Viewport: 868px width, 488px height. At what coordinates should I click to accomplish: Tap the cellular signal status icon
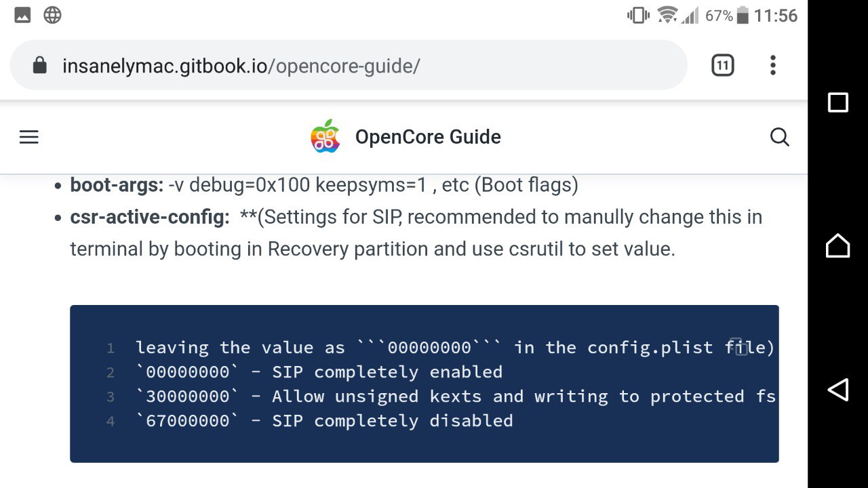tap(690, 15)
